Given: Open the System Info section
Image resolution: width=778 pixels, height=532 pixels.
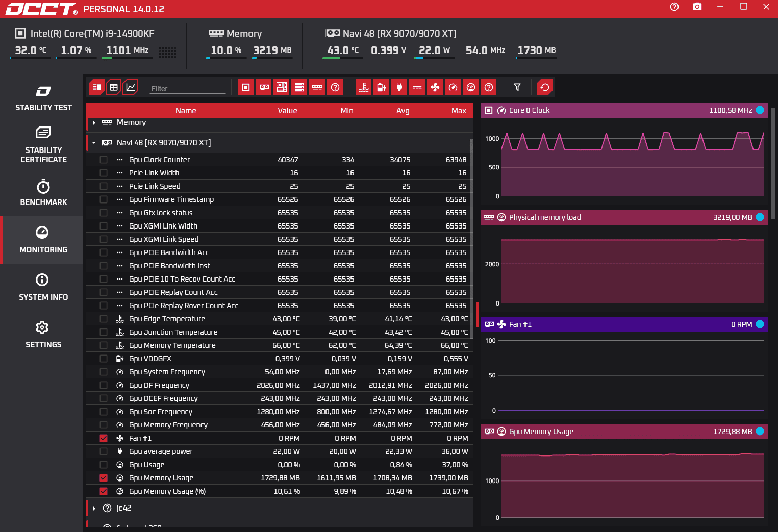Looking at the screenshot, I should click(43, 288).
